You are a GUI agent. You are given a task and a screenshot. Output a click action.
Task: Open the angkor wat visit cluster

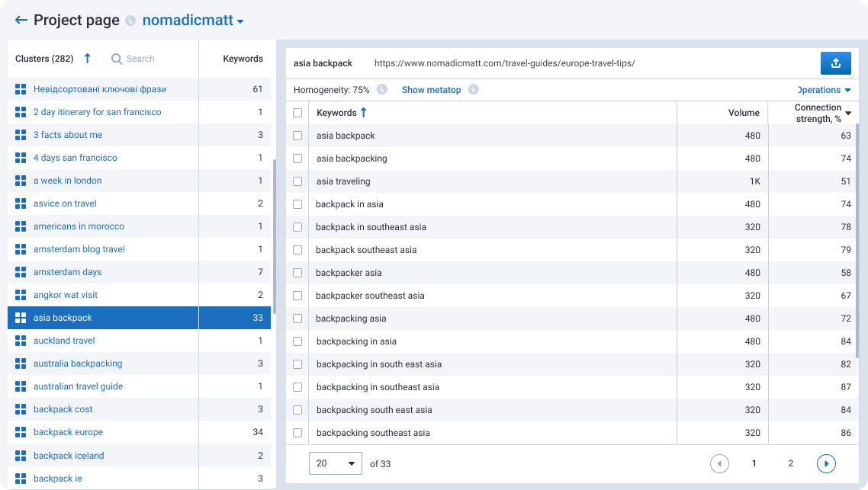tap(66, 295)
